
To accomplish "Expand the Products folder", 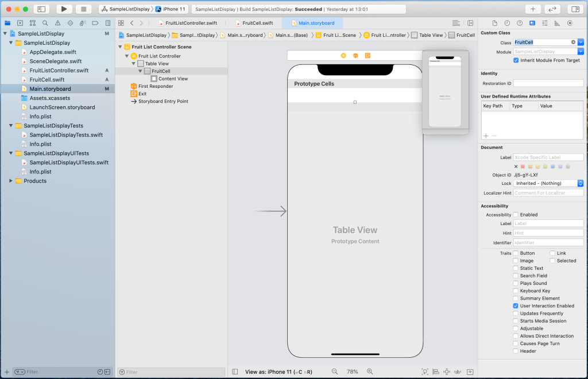I will tap(11, 181).
